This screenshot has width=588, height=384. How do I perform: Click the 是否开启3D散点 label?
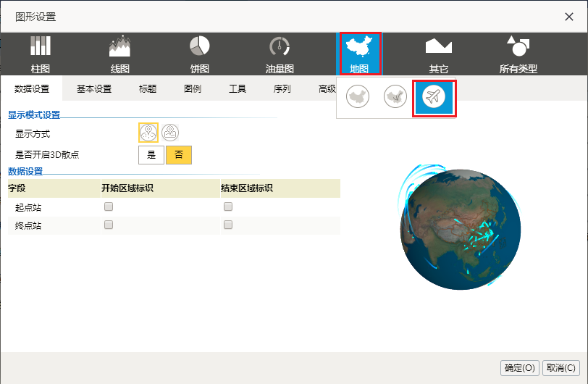(47, 154)
